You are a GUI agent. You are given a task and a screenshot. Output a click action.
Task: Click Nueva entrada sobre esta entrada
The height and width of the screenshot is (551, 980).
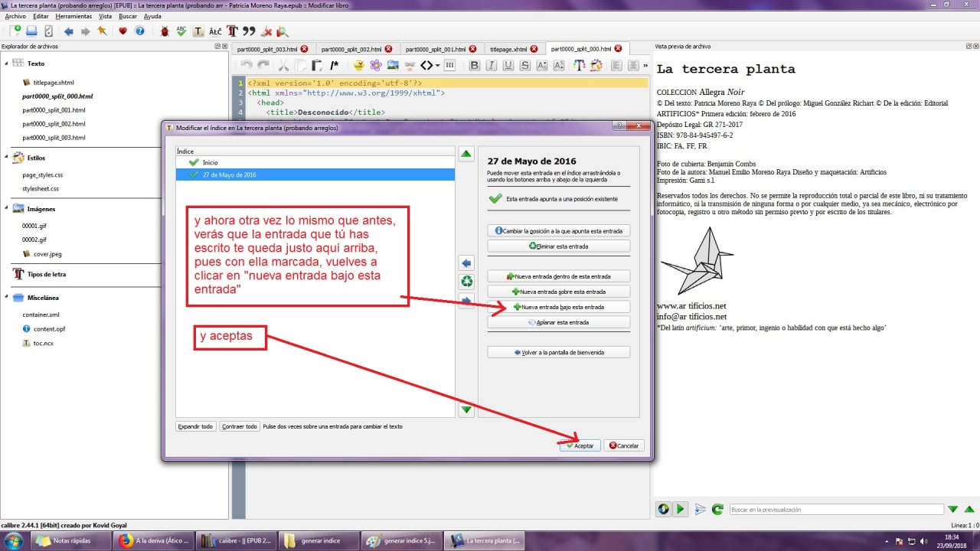coord(559,292)
